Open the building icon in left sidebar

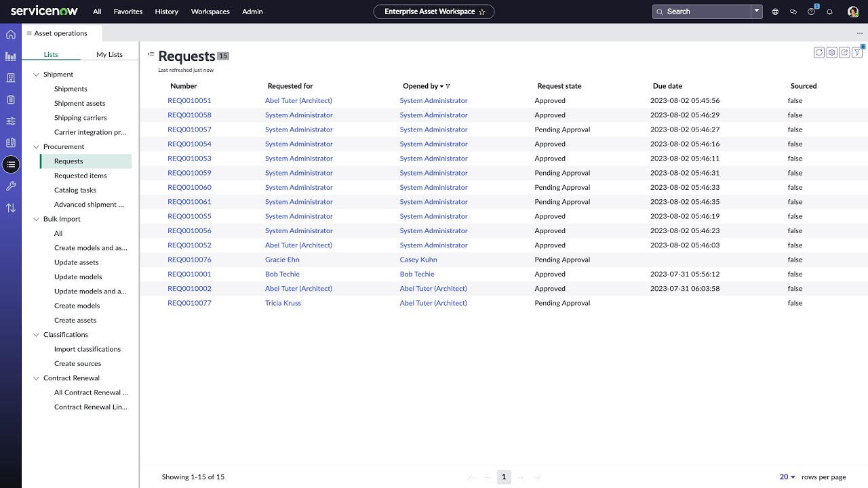pos(11,78)
